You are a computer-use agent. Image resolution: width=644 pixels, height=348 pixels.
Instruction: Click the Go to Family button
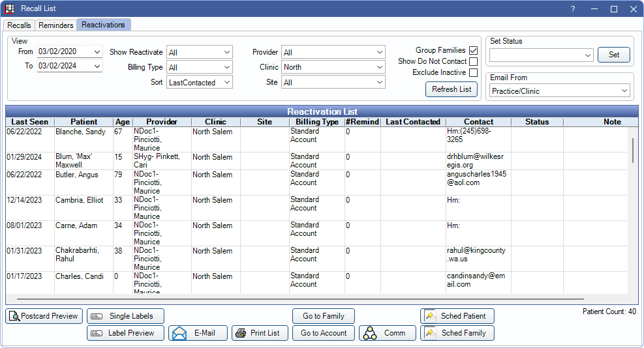pos(323,316)
